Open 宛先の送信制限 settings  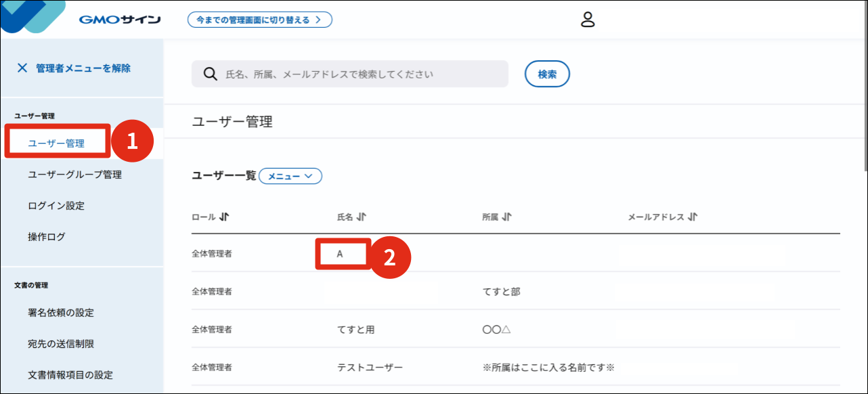(61, 344)
